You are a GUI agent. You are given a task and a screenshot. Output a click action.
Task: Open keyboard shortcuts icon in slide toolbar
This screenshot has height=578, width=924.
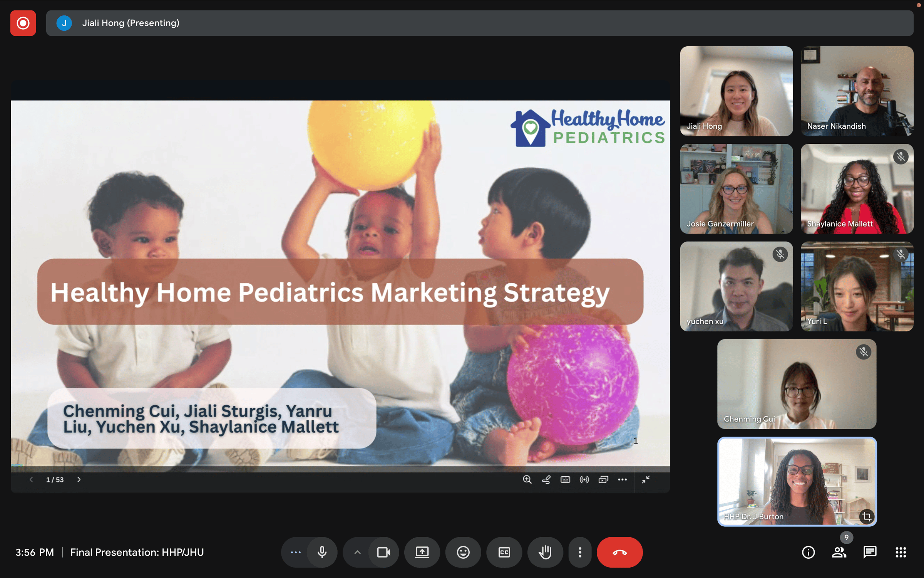[565, 479]
